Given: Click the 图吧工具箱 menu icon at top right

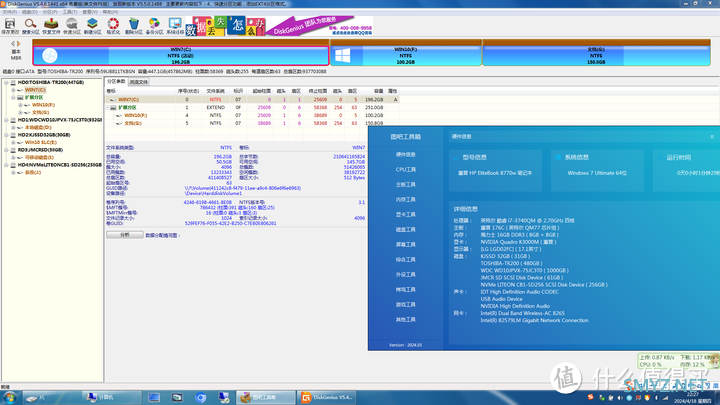Looking at the screenshot, I should (x=712, y=136).
